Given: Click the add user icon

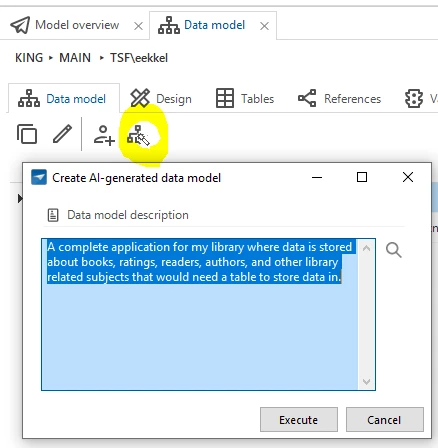Looking at the screenshot, I should 104,135.
